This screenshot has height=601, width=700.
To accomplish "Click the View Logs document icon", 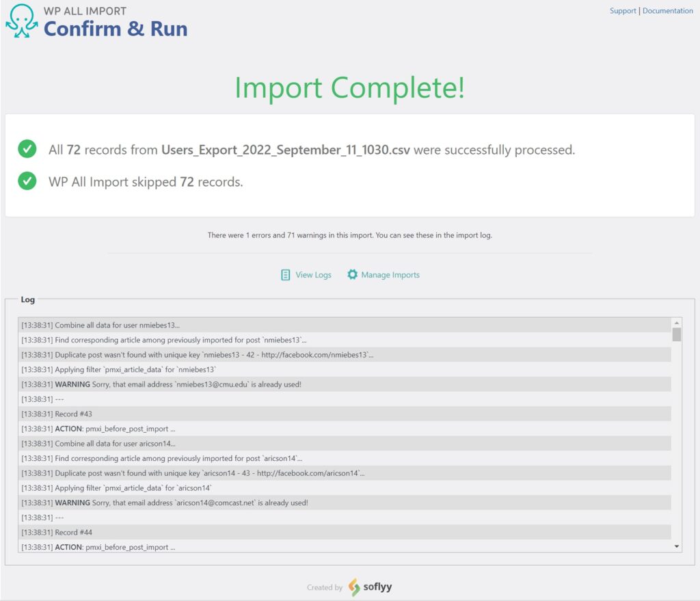I will [x=285, y=275].
